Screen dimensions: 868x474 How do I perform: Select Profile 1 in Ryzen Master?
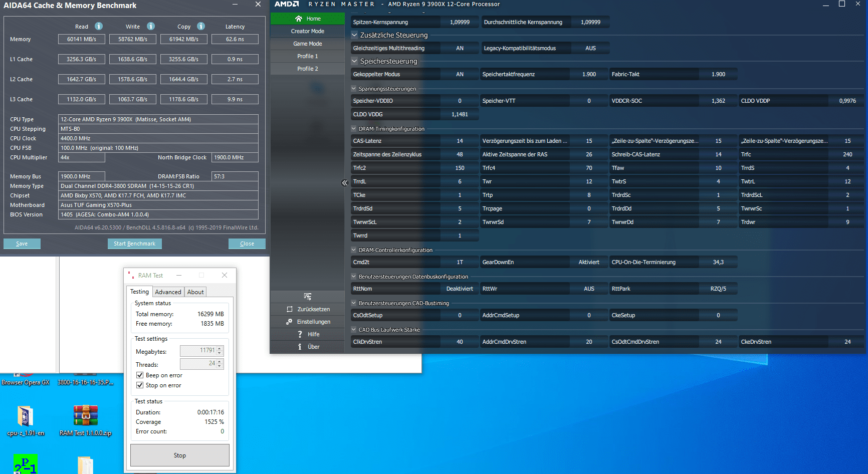pyautogui.click(x=308, y=56)
